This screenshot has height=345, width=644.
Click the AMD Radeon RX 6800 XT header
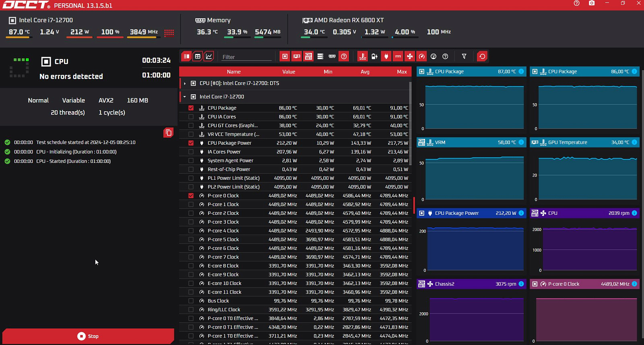(349, 20)
